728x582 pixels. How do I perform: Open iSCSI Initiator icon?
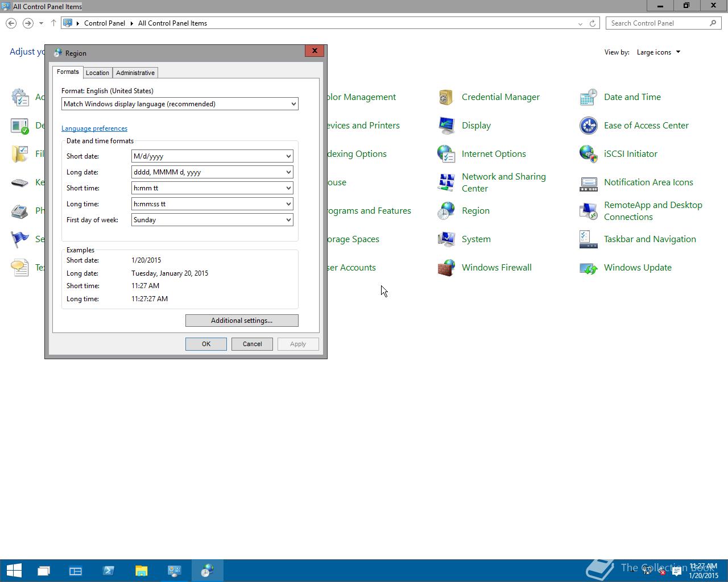[x=588, y=154]
